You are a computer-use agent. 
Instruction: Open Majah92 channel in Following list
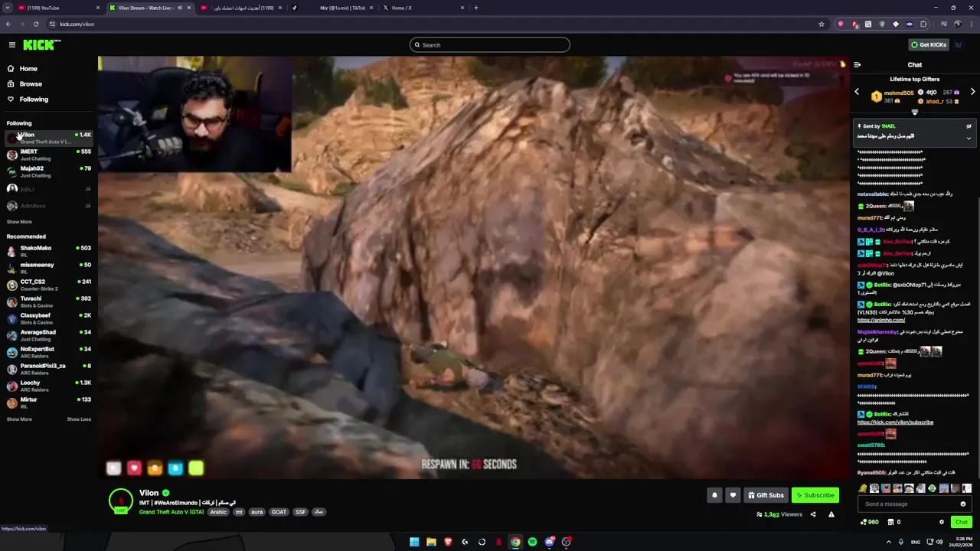tap(49, 171)
